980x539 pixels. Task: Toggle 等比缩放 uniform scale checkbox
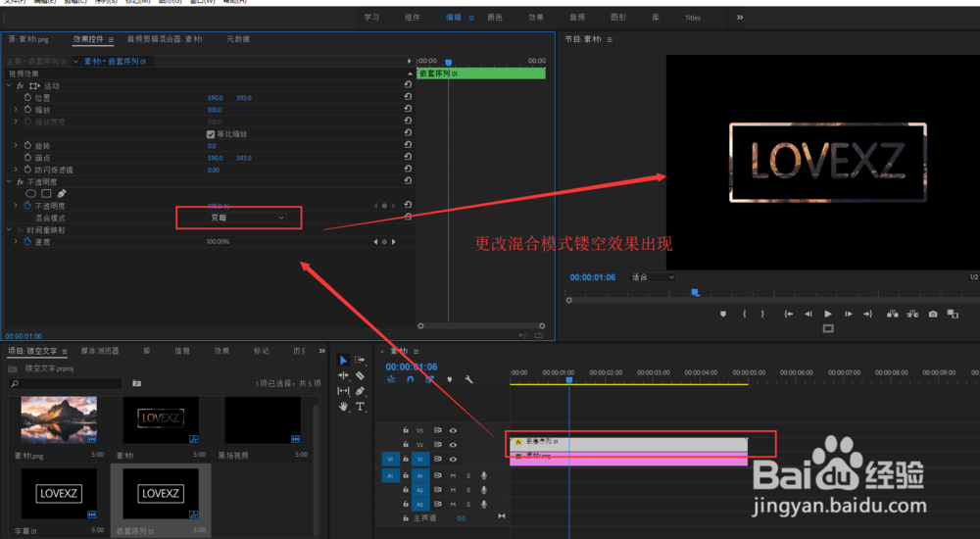tap(211, 134)
